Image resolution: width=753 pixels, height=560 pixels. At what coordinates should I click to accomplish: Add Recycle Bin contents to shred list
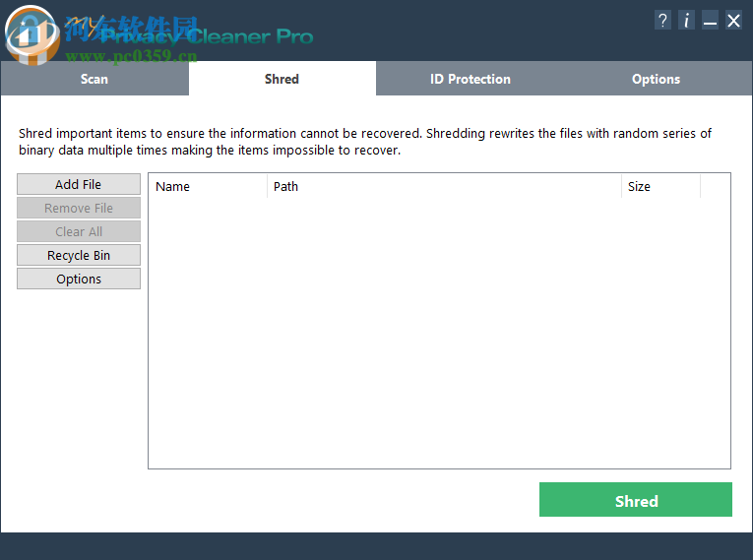point(79,255)
